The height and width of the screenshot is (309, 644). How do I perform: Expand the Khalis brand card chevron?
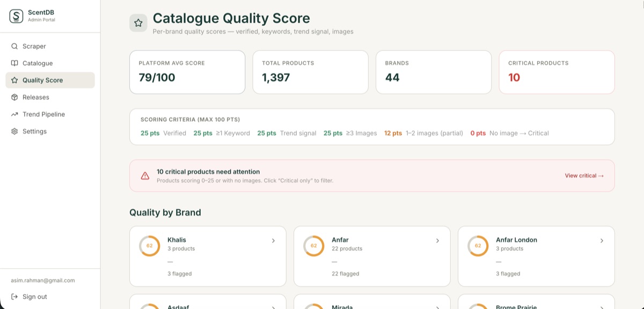tap(273, 241)
